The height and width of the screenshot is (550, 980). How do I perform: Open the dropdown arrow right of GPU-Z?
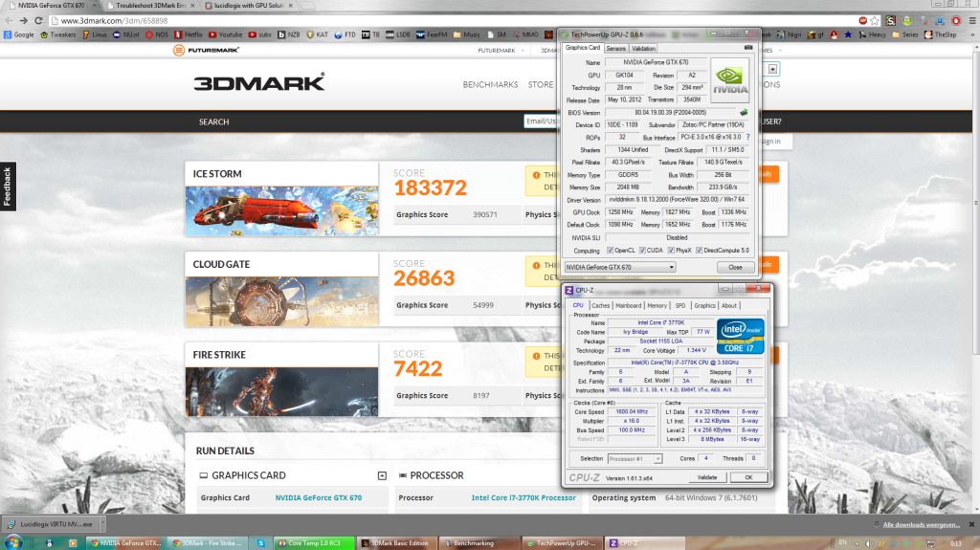coord(772,70)
